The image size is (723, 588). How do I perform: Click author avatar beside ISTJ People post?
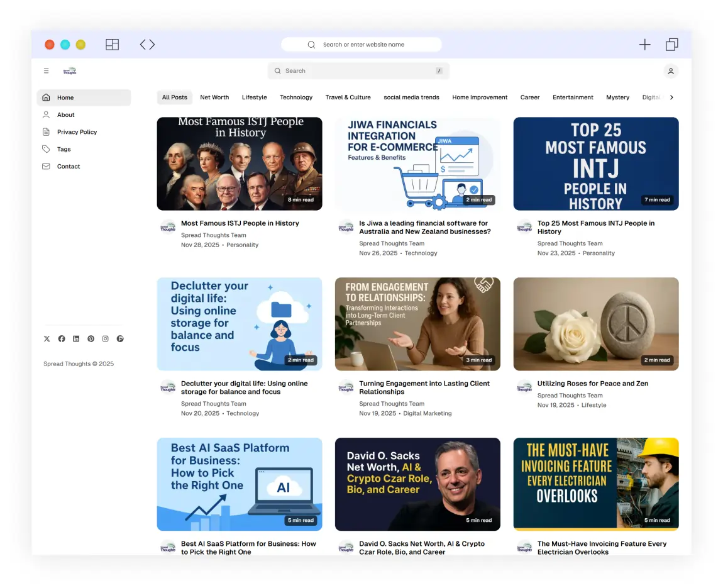pos(168,227)
